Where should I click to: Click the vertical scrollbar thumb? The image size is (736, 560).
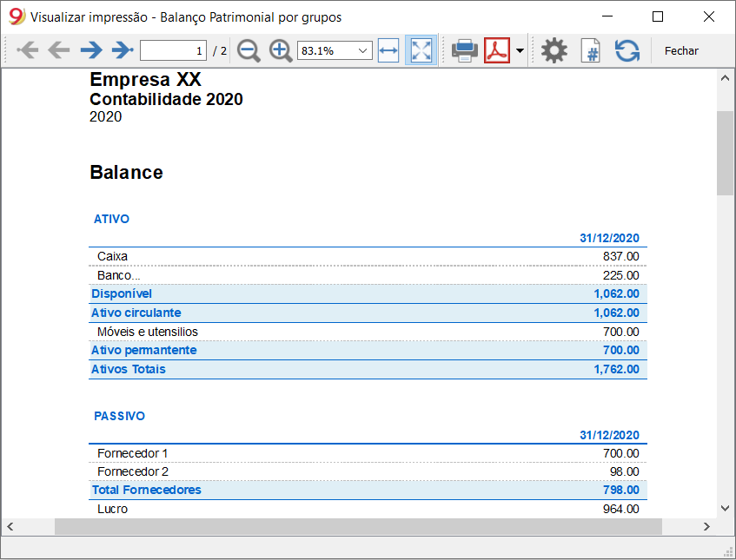[726, 153]
